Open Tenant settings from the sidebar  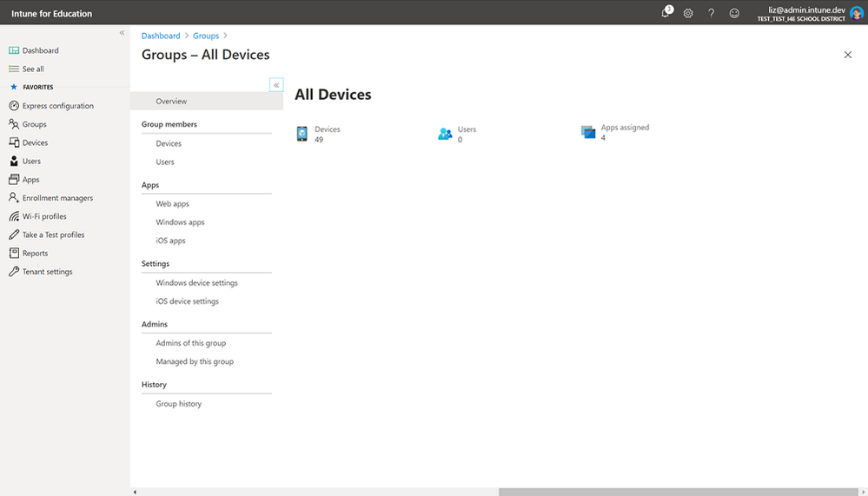tap(48, 272)
